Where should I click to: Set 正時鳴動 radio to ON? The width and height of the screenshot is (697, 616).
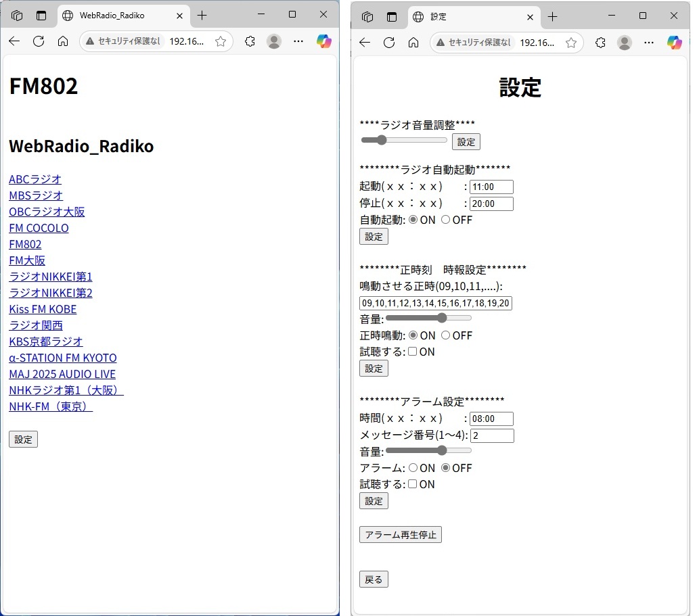pos(413,335)
